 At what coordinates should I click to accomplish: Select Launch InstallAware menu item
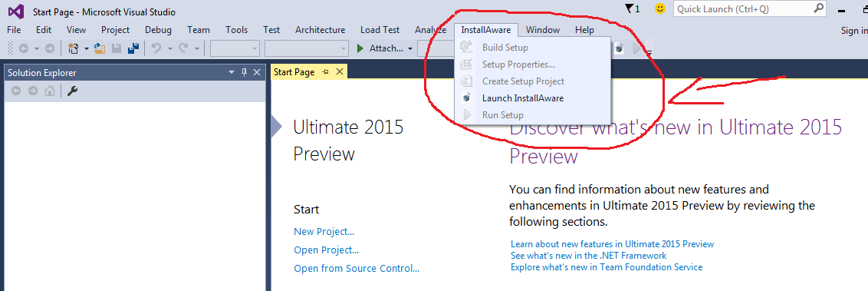533,98
